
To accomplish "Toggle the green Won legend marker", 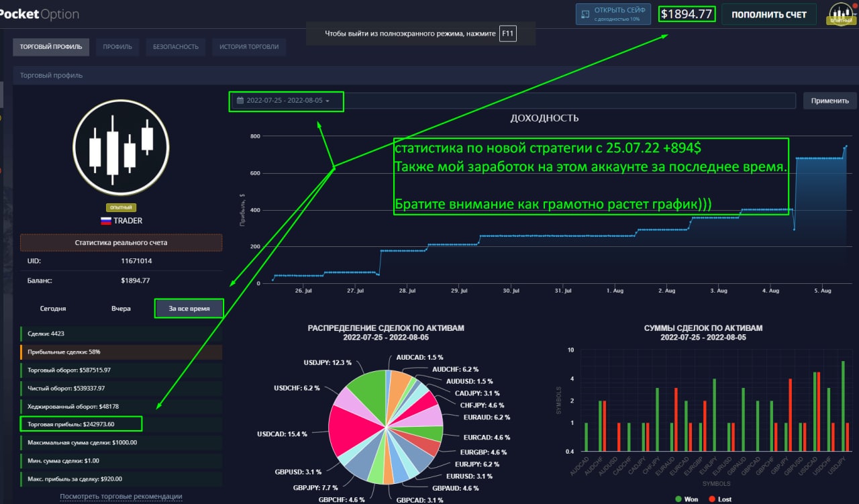I will coord(678,499).
